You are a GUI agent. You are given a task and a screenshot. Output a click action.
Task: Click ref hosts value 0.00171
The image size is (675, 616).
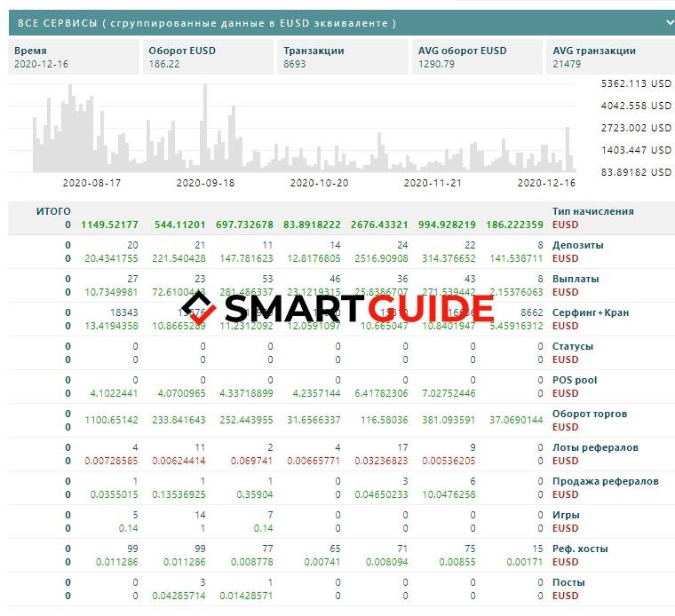525,562
